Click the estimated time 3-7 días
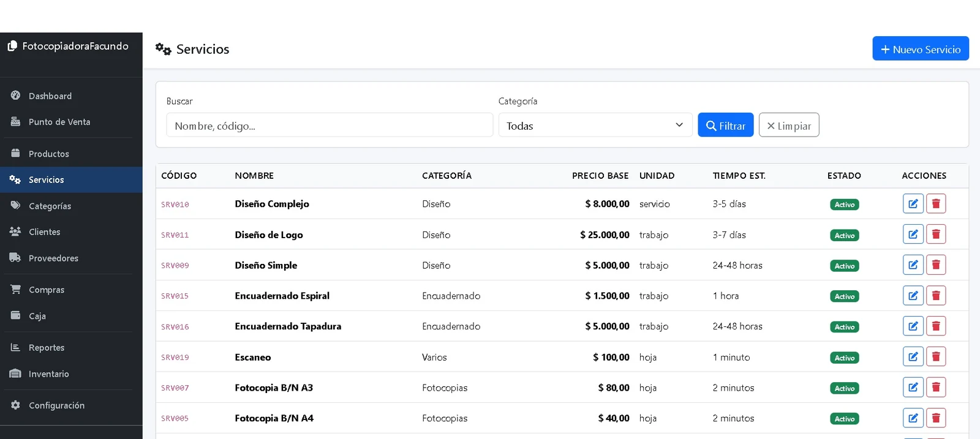 click(x=729, y=235)
